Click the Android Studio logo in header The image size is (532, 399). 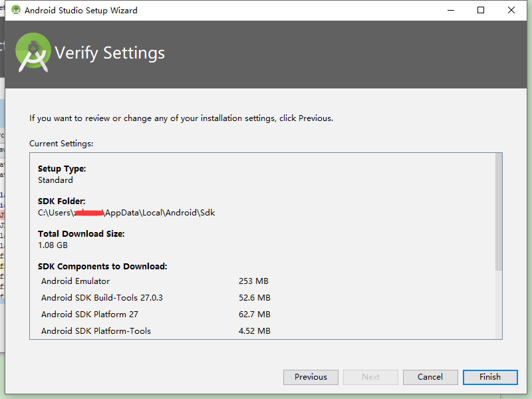click(33, 53)
